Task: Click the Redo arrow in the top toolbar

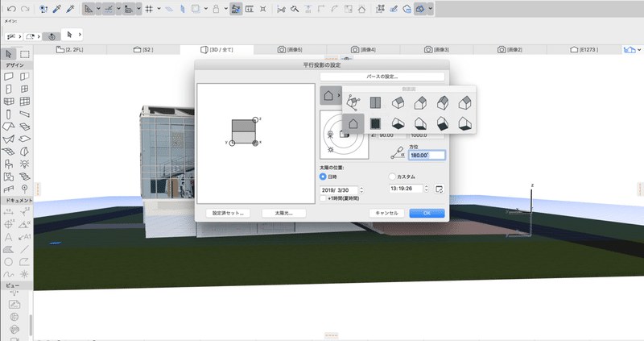Action: (25, 9)
